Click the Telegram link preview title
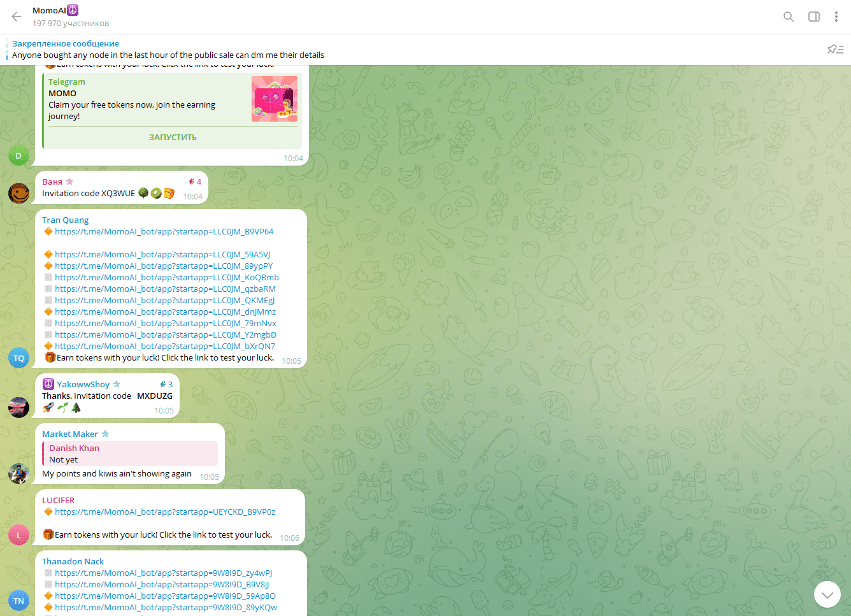Image resolution: width=851 pixels, height=616 pixels. (x=67, y=82)
